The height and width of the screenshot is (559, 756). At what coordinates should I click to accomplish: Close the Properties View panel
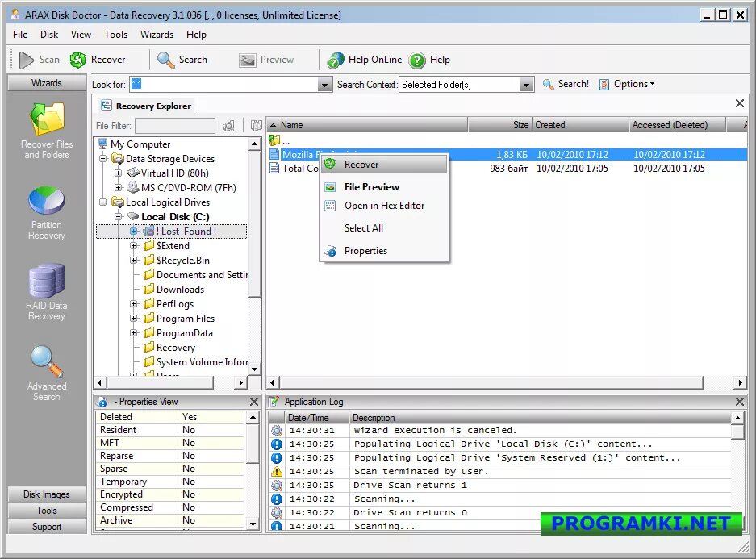[254, 402]
